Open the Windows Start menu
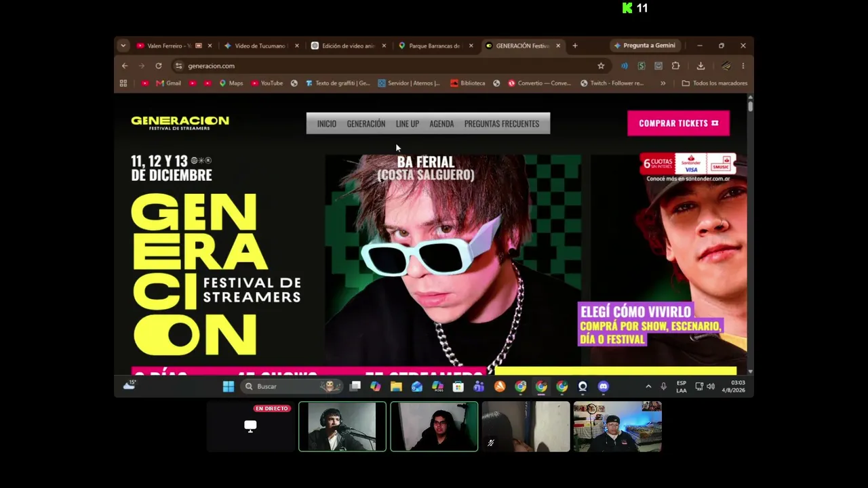 pyautogui.click(x=229, y=386)
